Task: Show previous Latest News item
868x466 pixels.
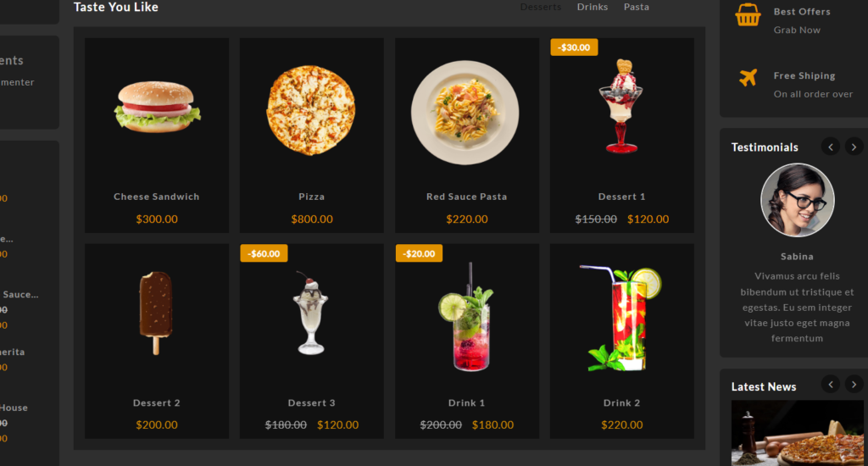Action: coord(831,384)
